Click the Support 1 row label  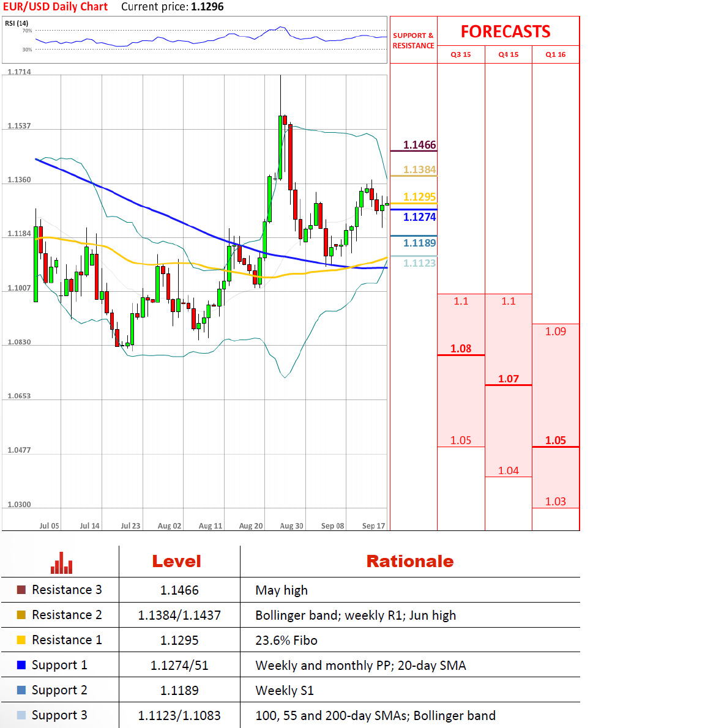pyautogui.click(x=59, y=666)
